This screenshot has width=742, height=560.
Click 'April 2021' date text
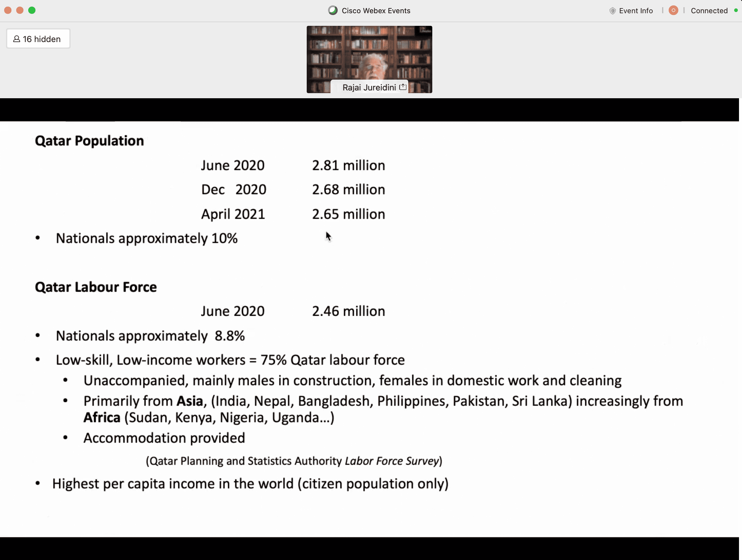point(233,214)
